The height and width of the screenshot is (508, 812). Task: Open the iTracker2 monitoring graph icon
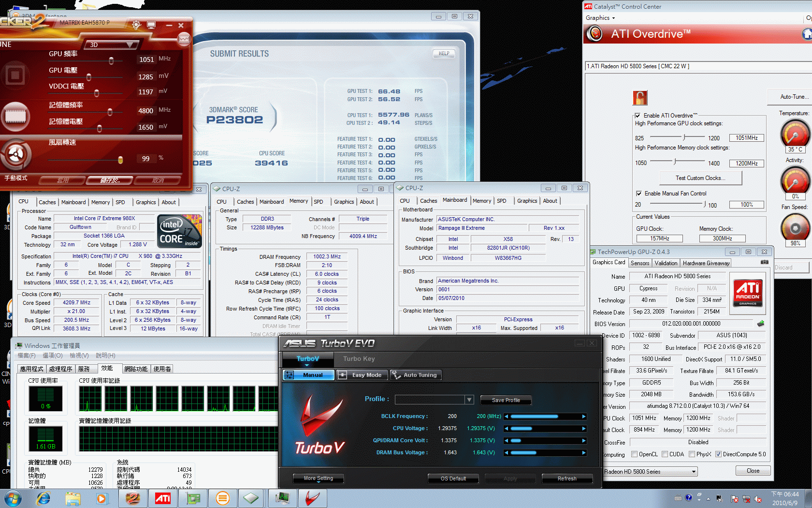pos(184,39)
